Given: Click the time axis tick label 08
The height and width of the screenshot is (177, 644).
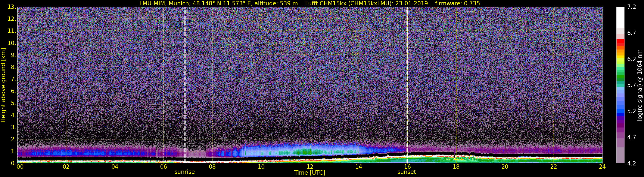Looking at the screenshot, I should (x=212, y=167).
